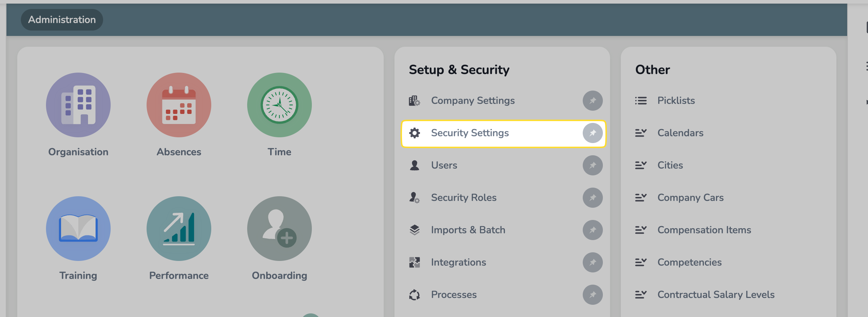Open the Performance chart icon

point(179,229)
